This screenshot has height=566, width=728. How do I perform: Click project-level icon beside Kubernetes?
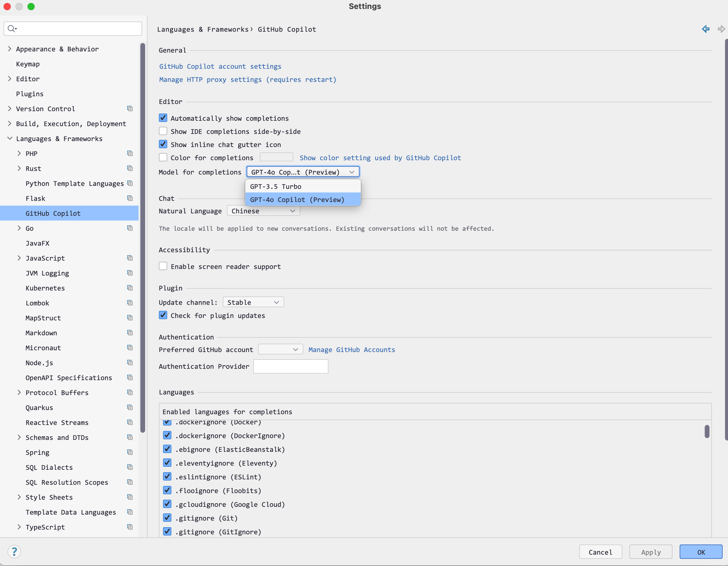click(x=130, y=288)
